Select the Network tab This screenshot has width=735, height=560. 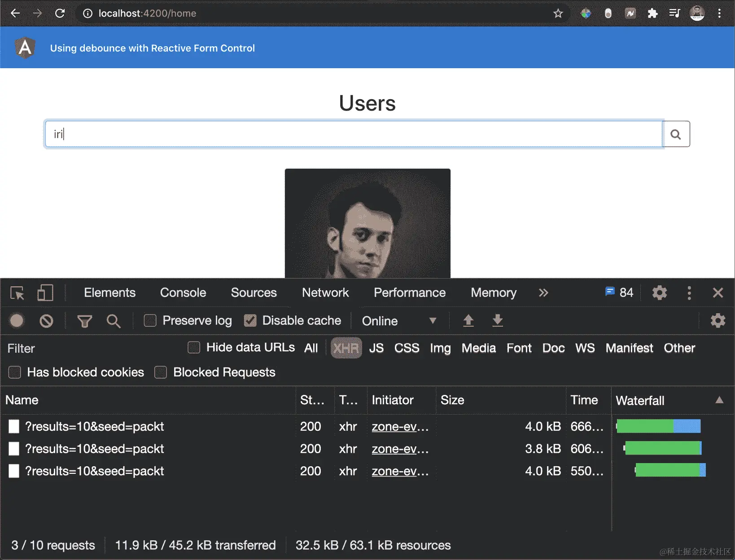[x=325, y=293]
